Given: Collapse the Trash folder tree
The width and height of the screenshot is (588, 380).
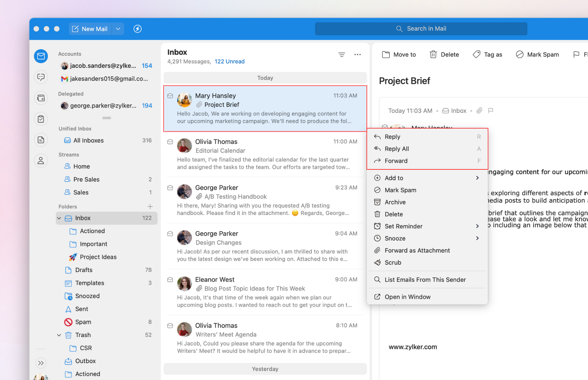Looking at the screenshot, I should [59, 335].
